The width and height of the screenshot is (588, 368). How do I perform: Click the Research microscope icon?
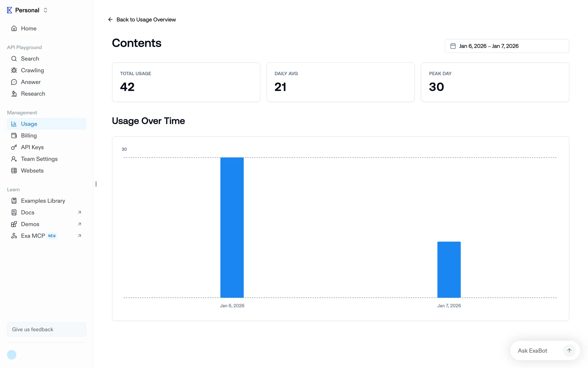[x=14, y=94]
